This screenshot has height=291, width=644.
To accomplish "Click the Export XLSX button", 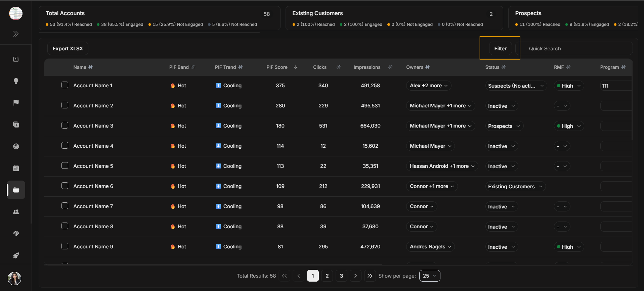I will [68, 48].
